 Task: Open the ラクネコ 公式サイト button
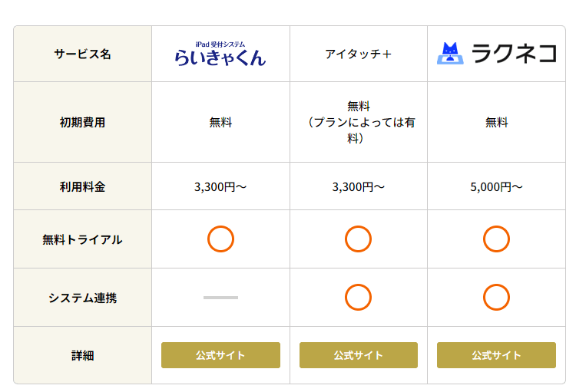[x=496, y=355]
